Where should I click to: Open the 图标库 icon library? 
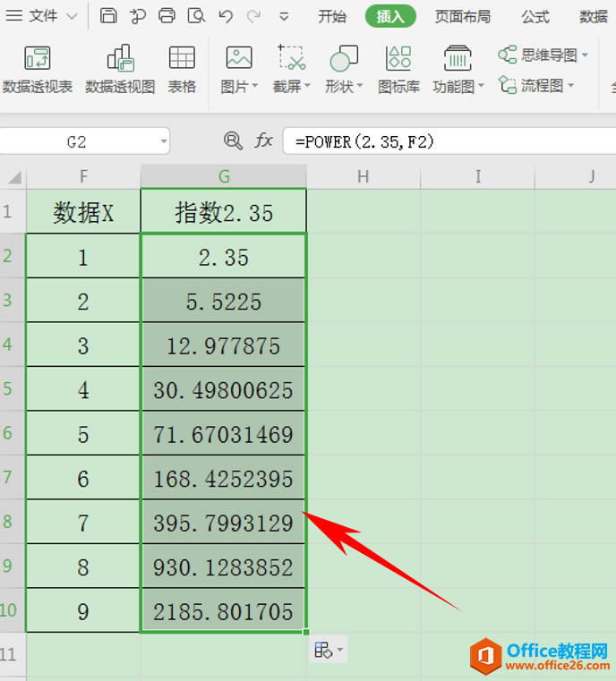coord(398,70)
